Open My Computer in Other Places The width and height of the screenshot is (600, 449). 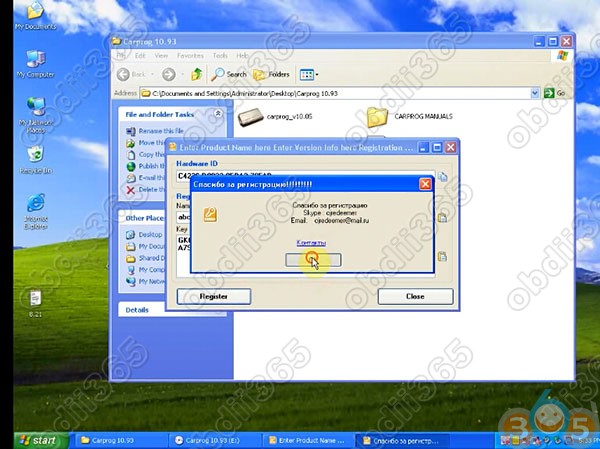(145, 270)
